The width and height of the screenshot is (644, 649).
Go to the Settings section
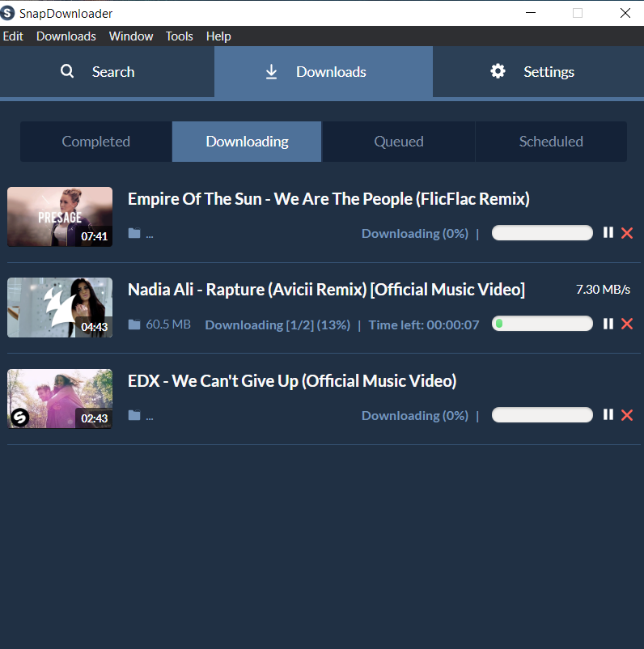pyautogui.click(x=539, y=72)
